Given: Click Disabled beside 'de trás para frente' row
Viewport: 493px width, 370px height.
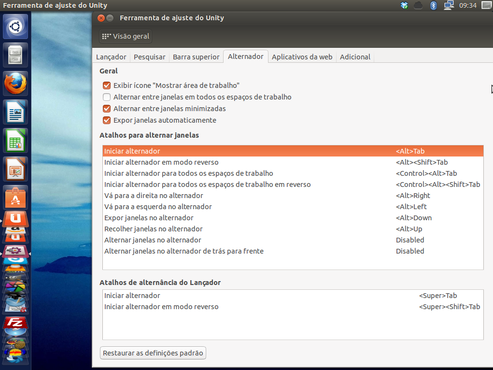Looking at the screenshot, I should point(410,251).
